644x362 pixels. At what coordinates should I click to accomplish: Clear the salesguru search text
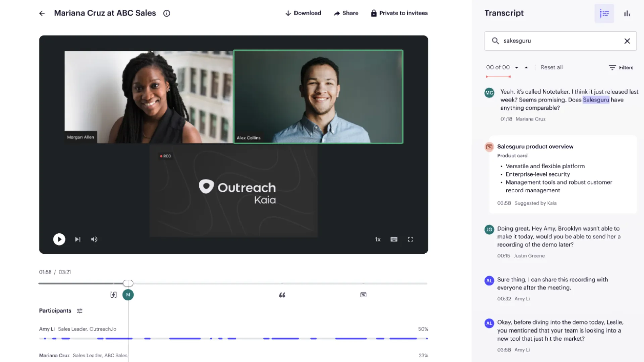pyautogui.click(x=627, y=41)
